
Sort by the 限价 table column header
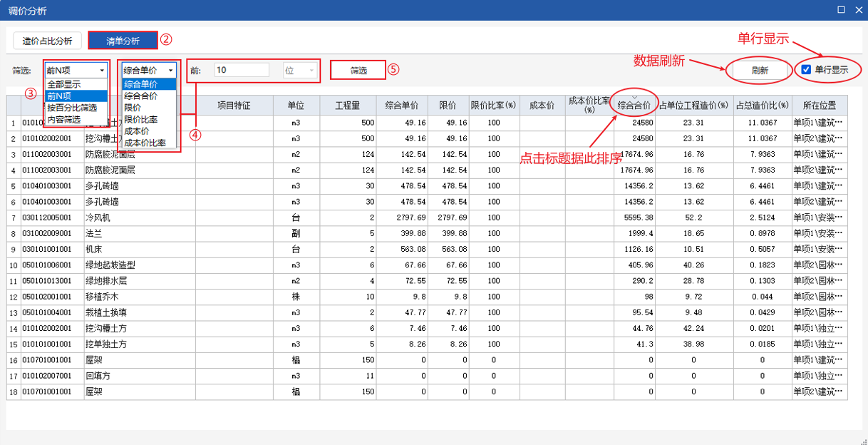448,106
